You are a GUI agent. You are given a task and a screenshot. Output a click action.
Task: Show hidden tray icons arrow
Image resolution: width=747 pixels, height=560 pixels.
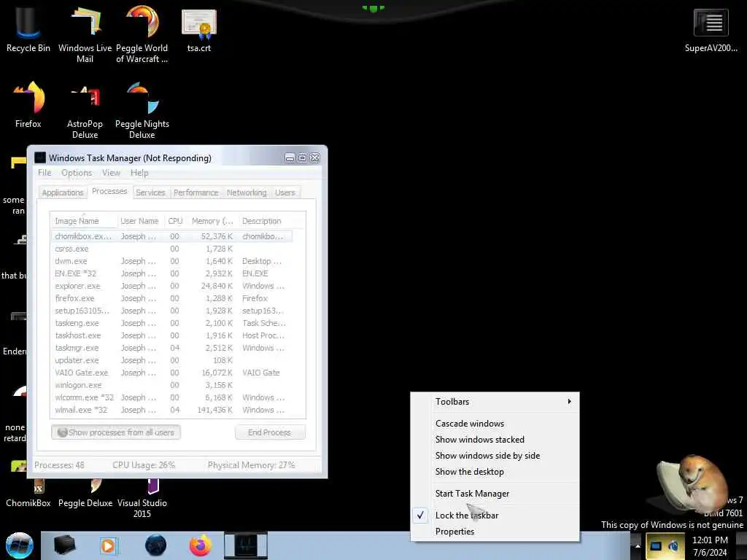[638, 545]
